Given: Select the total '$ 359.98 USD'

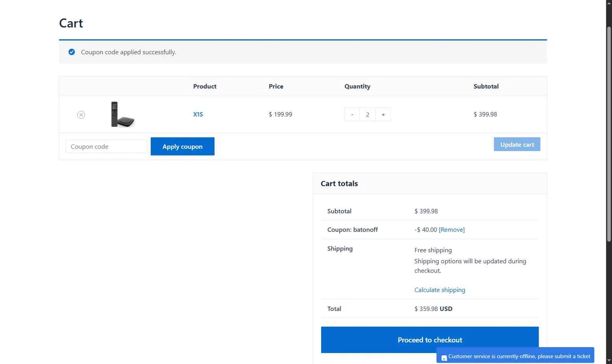Looking at the screenshot, I should [x=433, y=309].
